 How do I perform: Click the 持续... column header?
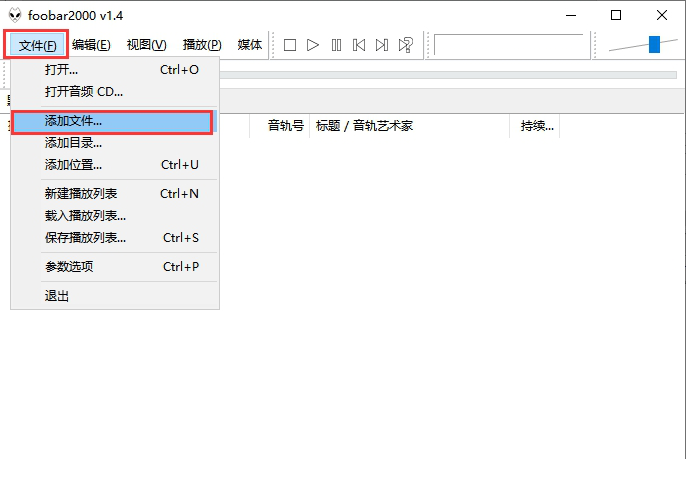(x=535, y=126)
